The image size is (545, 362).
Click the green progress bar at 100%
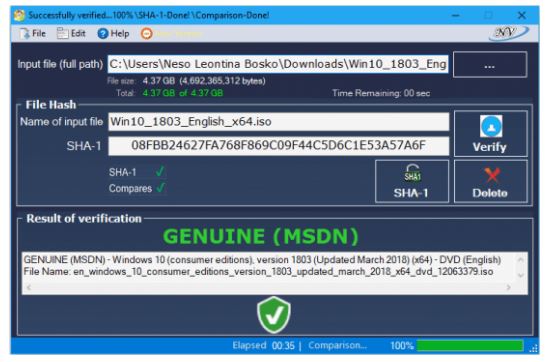click(x=470, y=346)
